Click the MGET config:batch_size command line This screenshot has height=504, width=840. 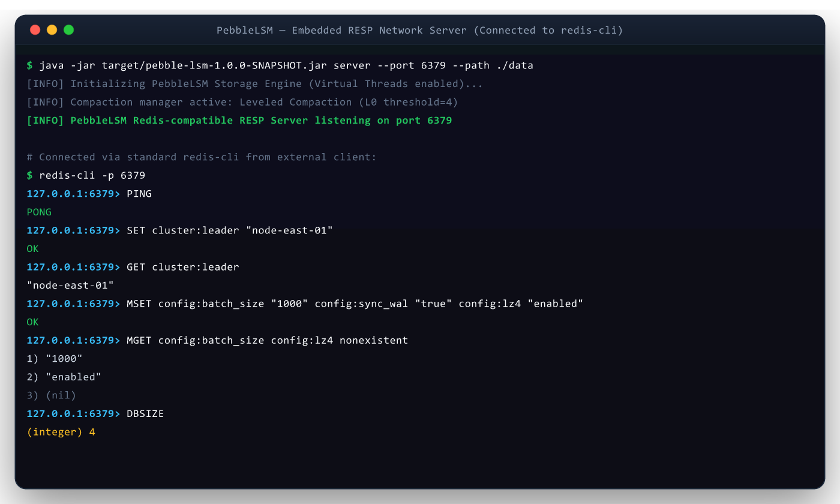click(x=217, y=340)
